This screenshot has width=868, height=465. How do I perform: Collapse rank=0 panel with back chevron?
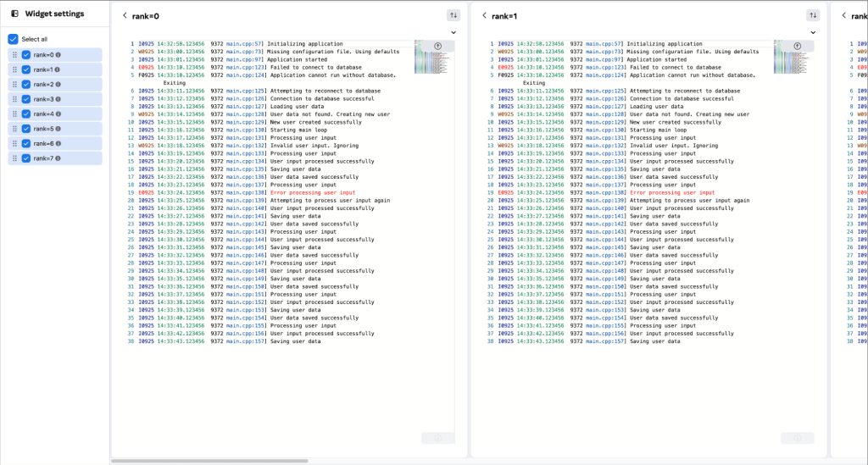(125, 15)
